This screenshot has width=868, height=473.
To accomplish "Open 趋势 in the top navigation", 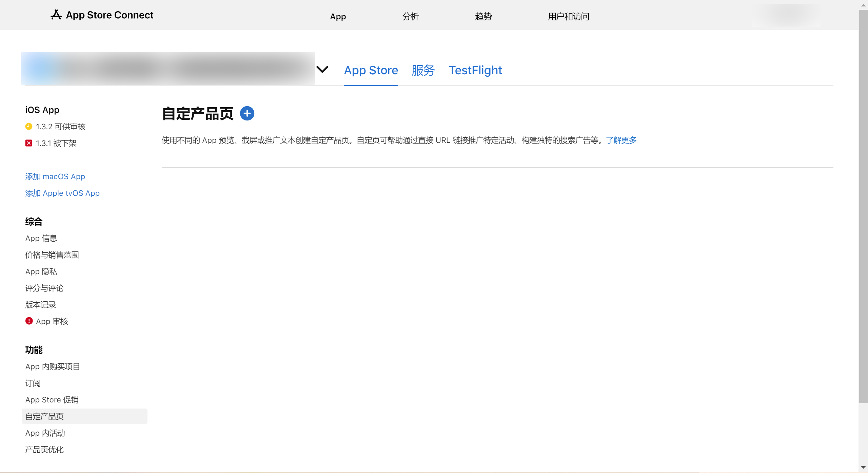I will pos(483,16).
